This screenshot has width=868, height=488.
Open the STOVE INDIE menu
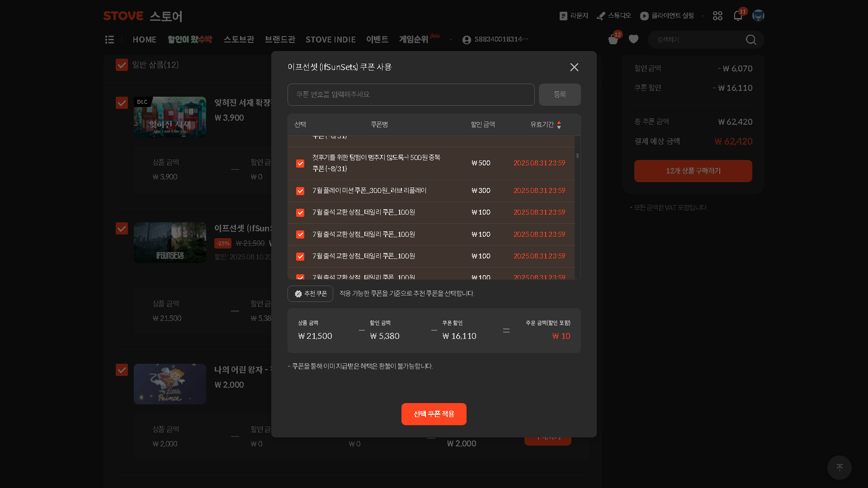tap(330, 40)
